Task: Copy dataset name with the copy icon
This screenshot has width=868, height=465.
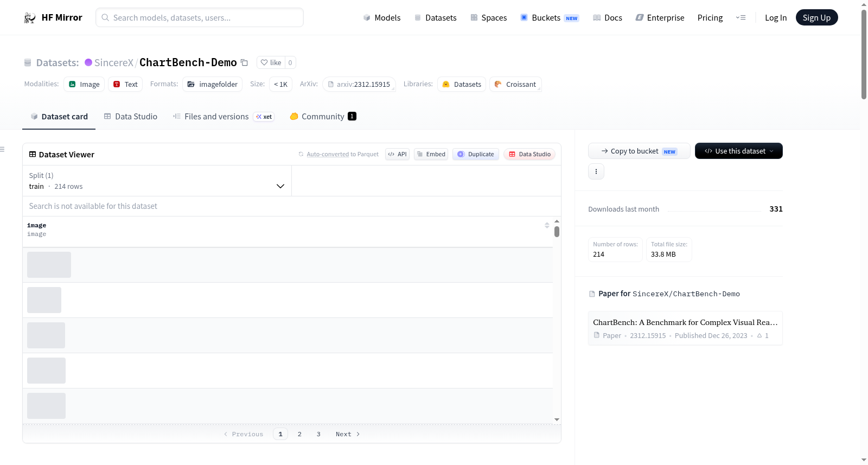Action: pyautogui.click(x=245, y=63)
